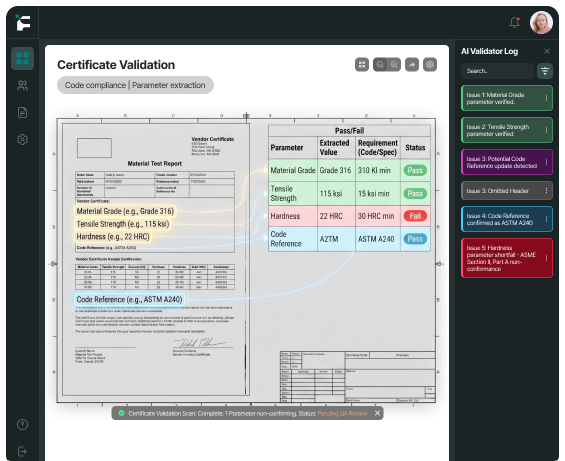Click the logout icon at sidebar bottom
This screenshot has width=565, height=461.
pyautogui.click(x=22, y=451)
